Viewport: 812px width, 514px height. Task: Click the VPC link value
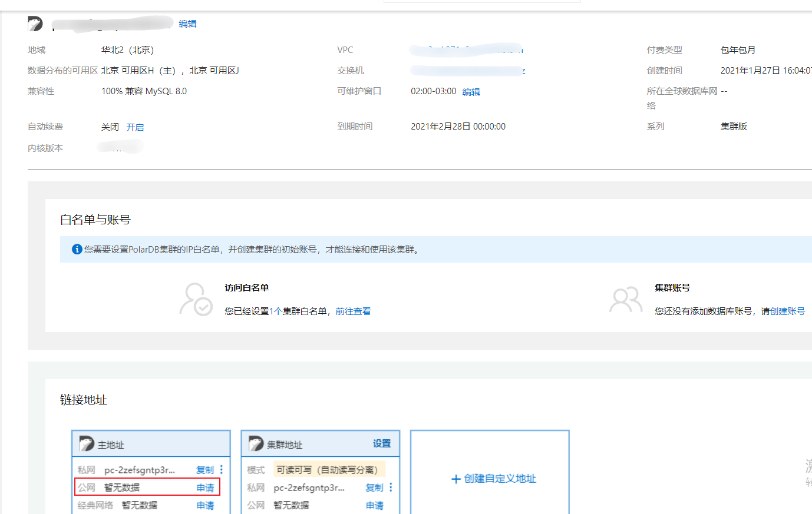coord(467,50)
